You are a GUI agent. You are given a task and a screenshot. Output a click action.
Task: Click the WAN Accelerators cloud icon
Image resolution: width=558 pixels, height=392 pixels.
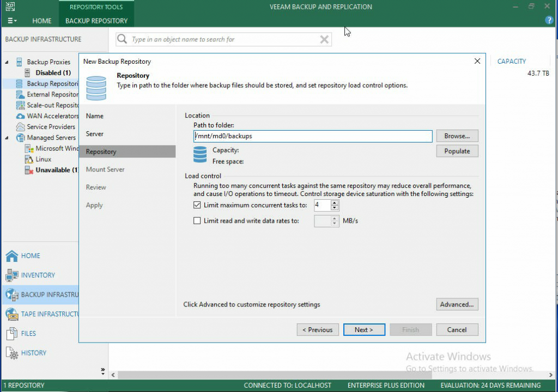pyautogui.click(x=21, y=116)
